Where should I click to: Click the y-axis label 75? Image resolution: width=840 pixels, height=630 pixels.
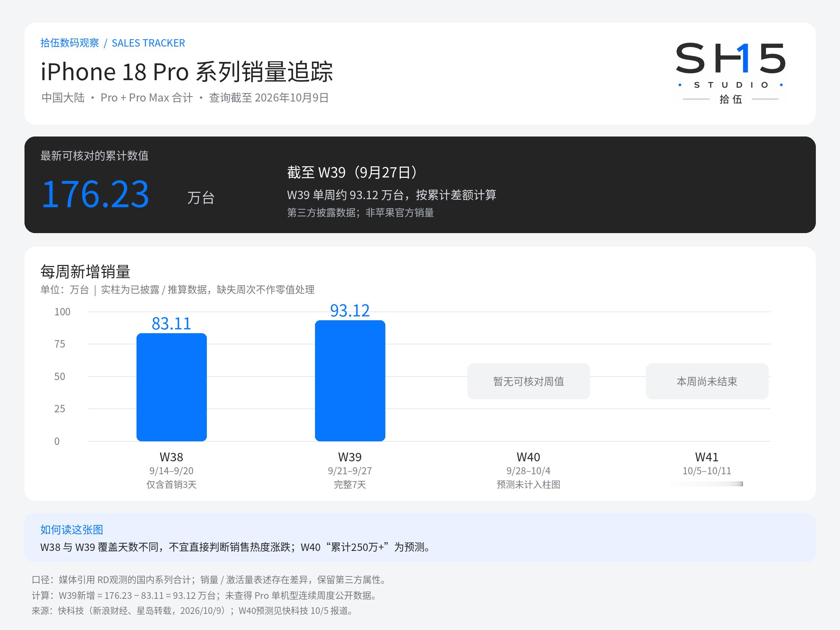coord(59,344)
